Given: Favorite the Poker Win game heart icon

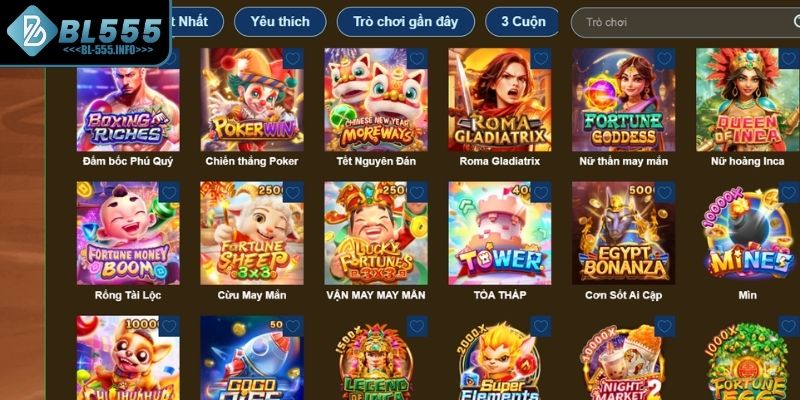Looking at the screenshot, I should pos(293,59).
